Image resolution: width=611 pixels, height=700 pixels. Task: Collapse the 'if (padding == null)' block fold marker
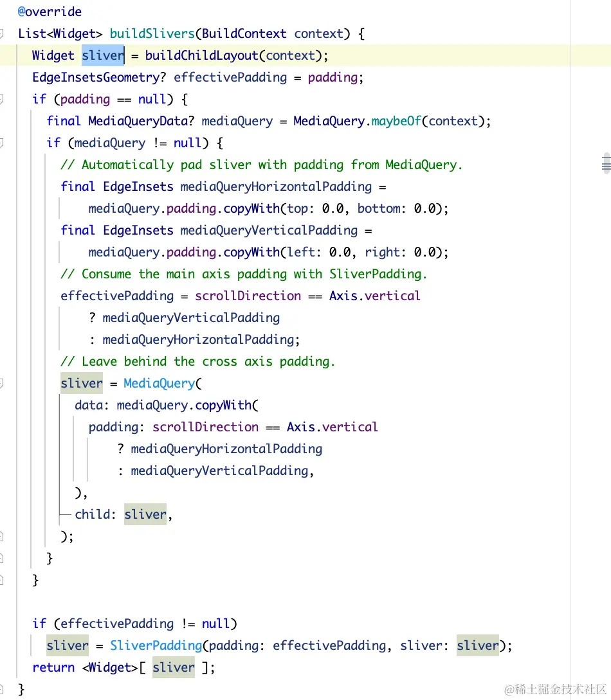click(2, 99)
